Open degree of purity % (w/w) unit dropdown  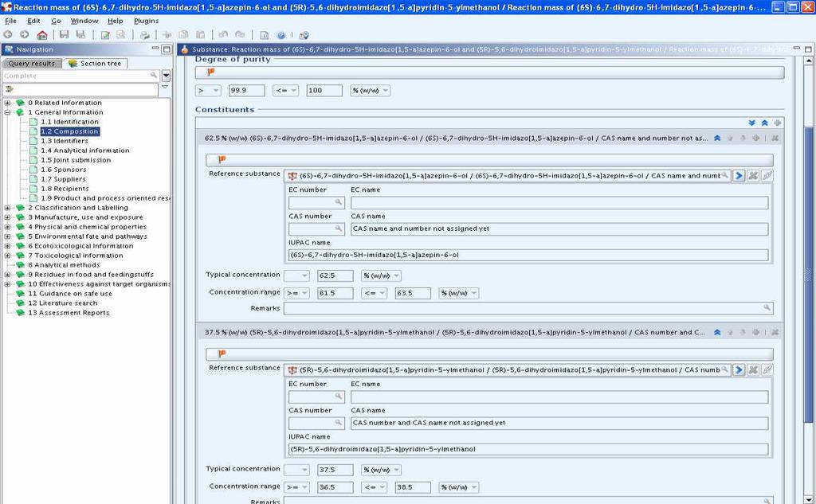386,91
